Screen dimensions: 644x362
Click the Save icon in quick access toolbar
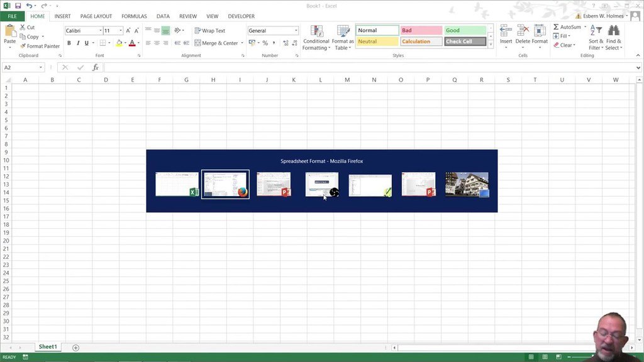(x=18, y=6)
